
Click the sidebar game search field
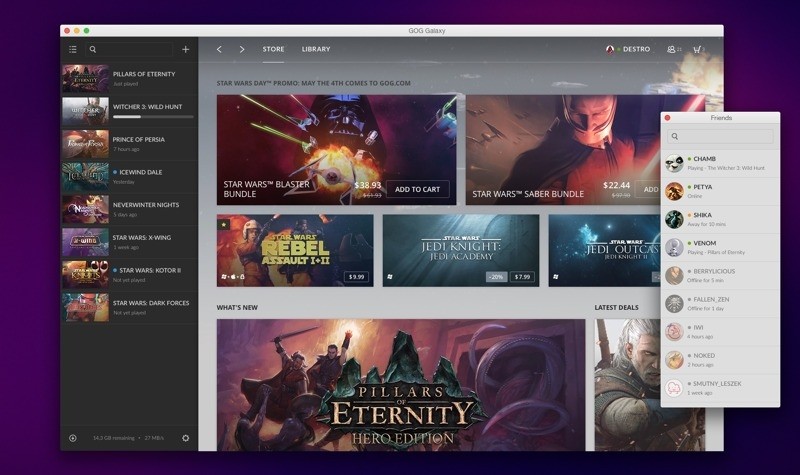(x=130, y=49)
